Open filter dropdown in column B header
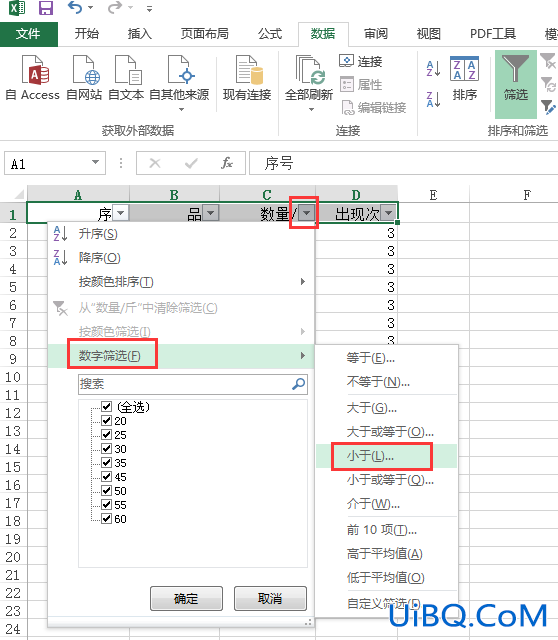 [211, 213]
